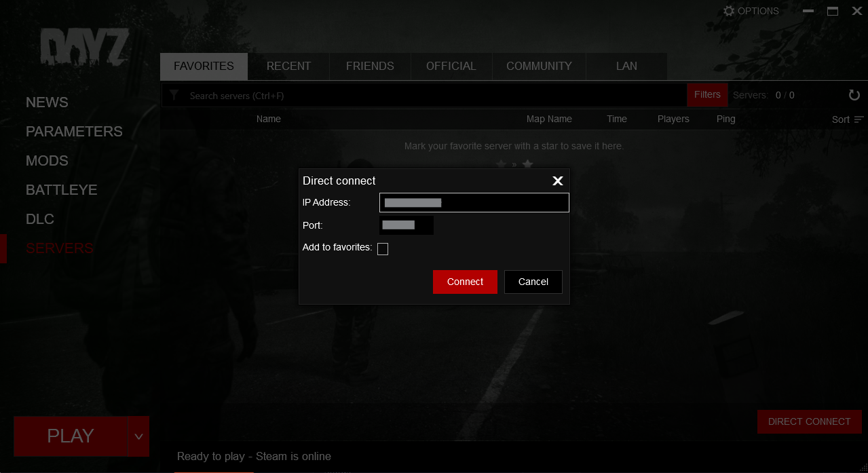The height and width of the screenshot is (473, 868).
Task: Open the BattlEye section
Action: click(x=61, y=190)
